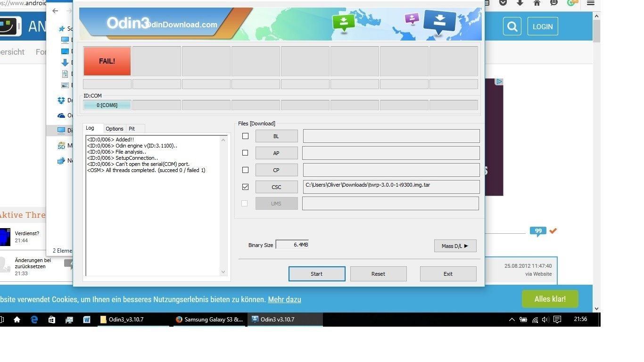Click the BL file button

pos(276,136)
